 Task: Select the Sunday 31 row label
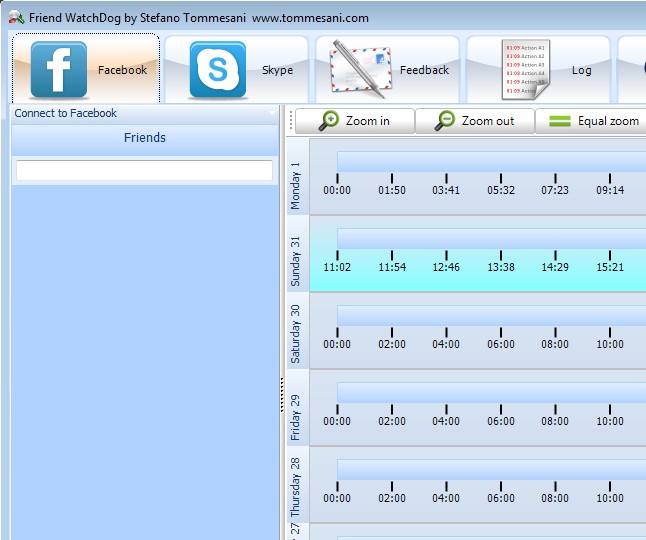296,261
